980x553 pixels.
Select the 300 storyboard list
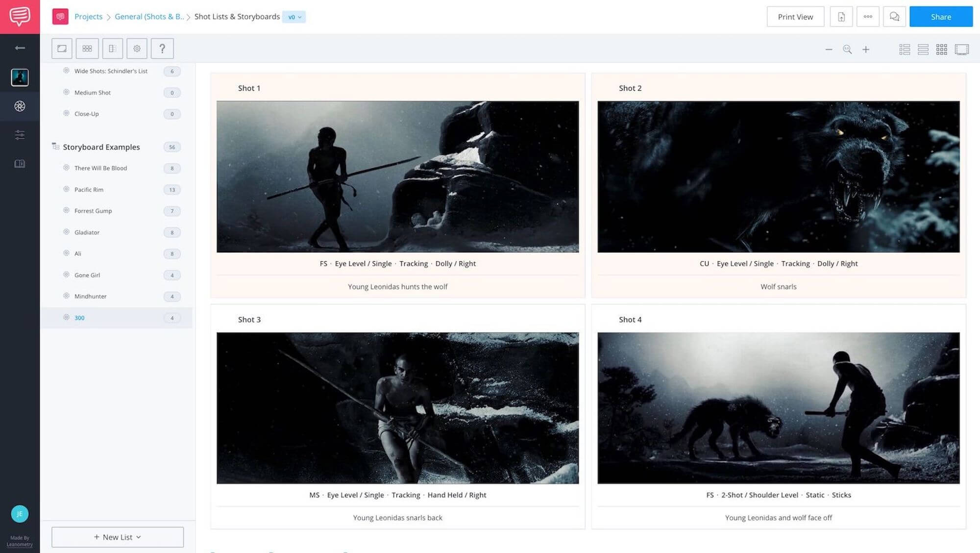pos(116,318)
